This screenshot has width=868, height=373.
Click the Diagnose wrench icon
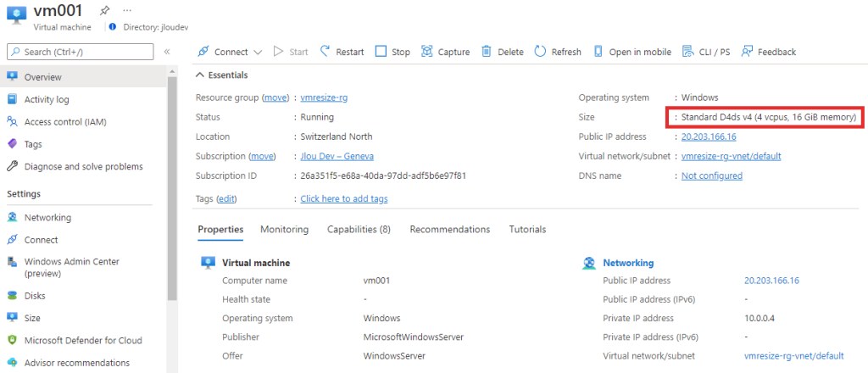click(x=12, y=166)
